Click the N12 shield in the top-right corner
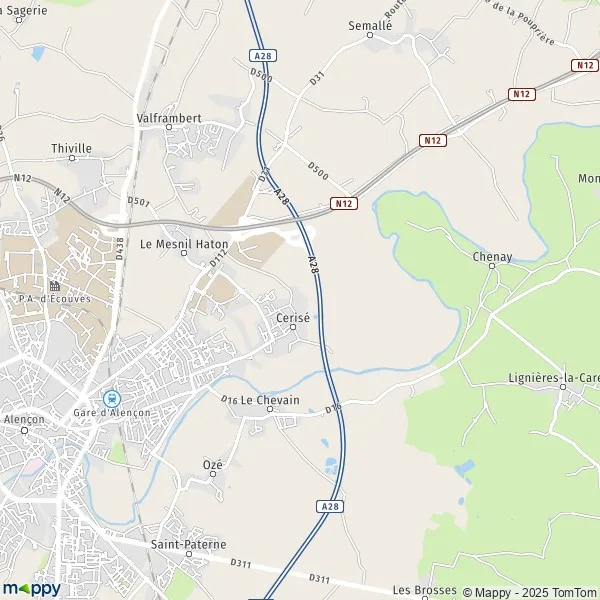The height and width of the screenshot is (600, 600). click(x=585, y=65)
